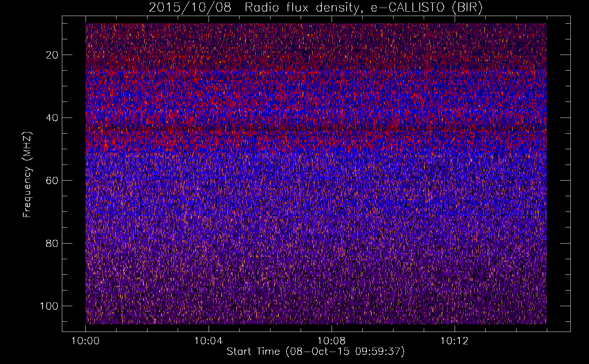Click the '20' frequency tick label
Viewport: 589px width, 364px height.
(52, 55)
